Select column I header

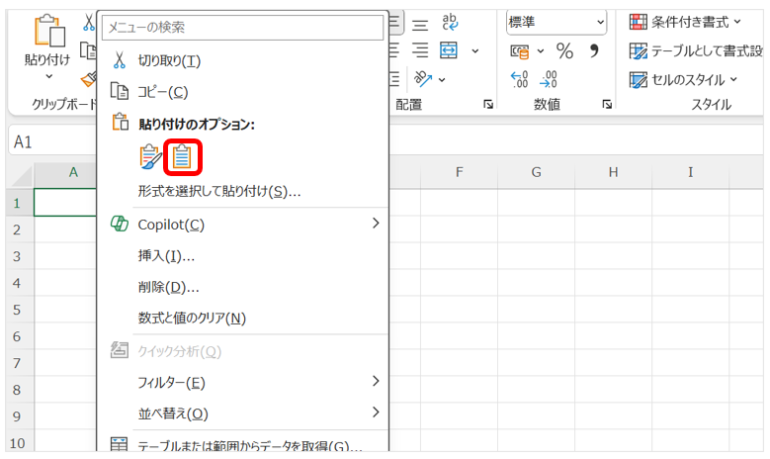click(x=690, y=172)
